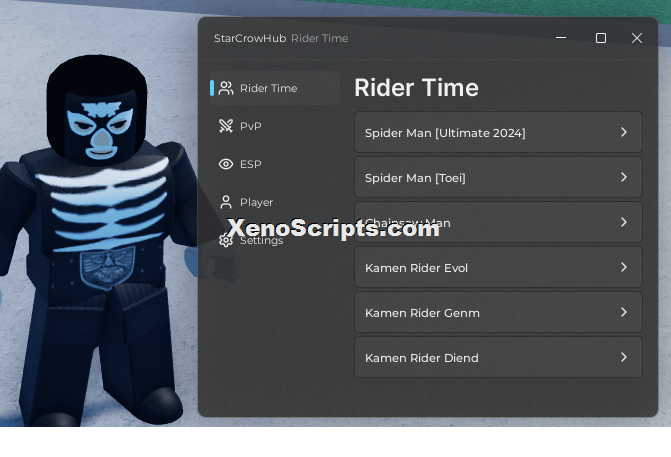Select the Spider Man [Toei] label
The image size is (671, 457).
point(415,178)
